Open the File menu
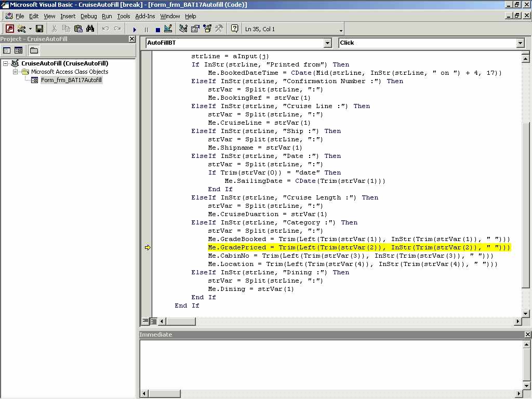This screenshot has width=532, height=399. pos(20,16)
